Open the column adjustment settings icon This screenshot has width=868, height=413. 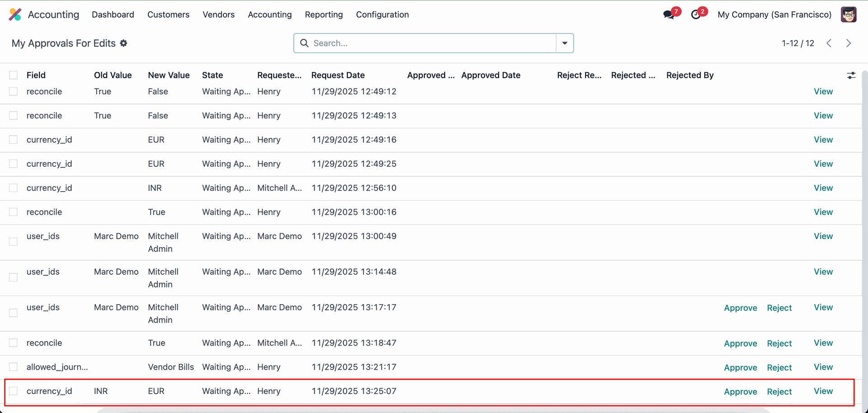click(851, 75)
